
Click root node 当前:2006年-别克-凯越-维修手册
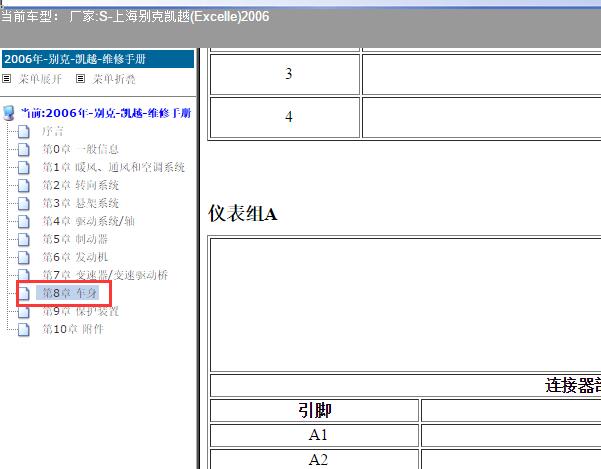106,113
